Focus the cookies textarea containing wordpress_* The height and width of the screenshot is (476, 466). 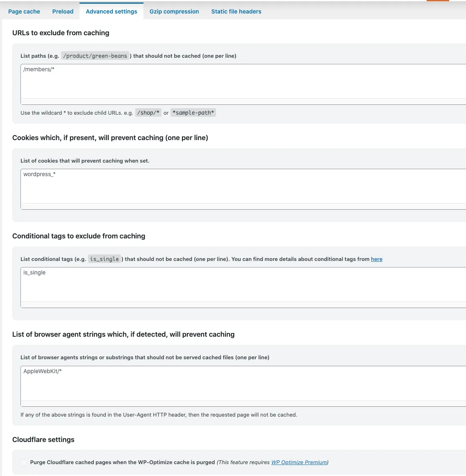243,189
